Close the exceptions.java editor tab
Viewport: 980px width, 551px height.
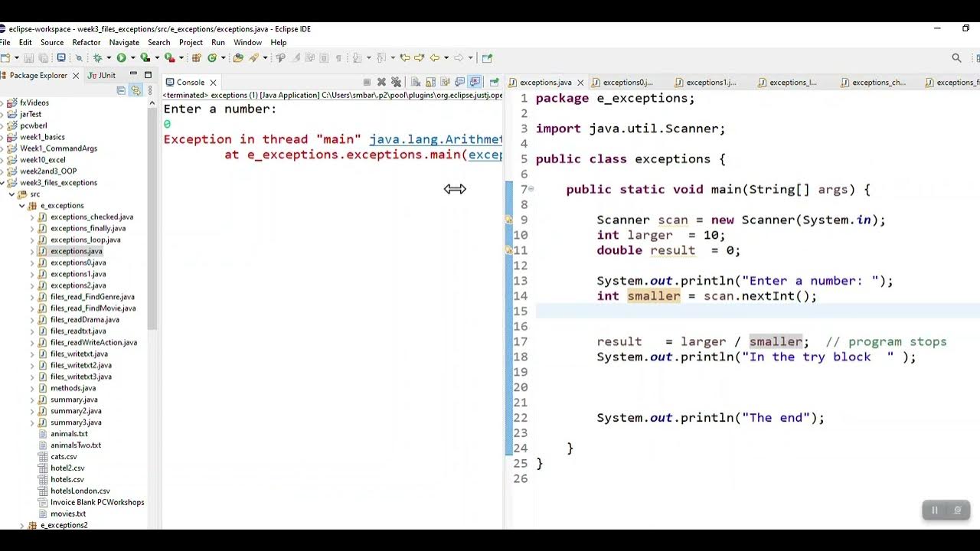coord(580,83)
